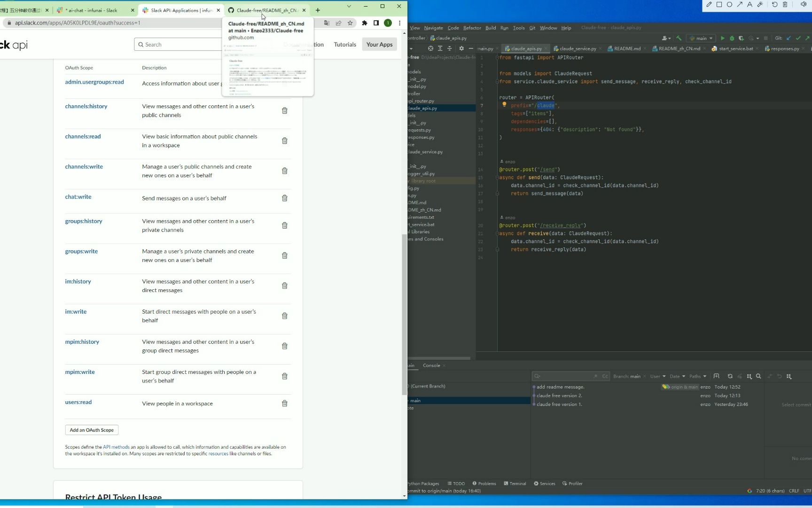Open the chat:write scope link

tap(78, 197)
